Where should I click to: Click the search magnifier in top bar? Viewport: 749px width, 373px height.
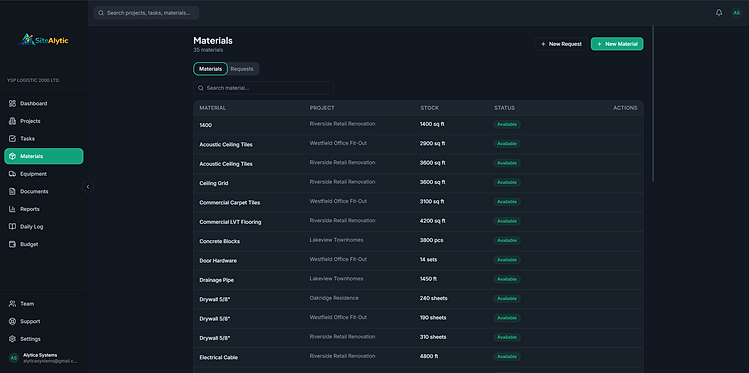click(101, 13)
